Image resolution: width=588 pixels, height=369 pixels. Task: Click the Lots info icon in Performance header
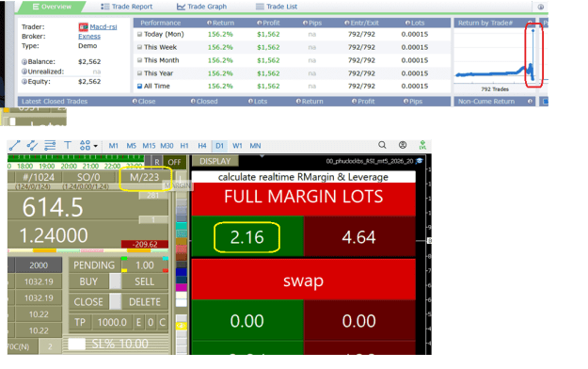tap(407, 23)
